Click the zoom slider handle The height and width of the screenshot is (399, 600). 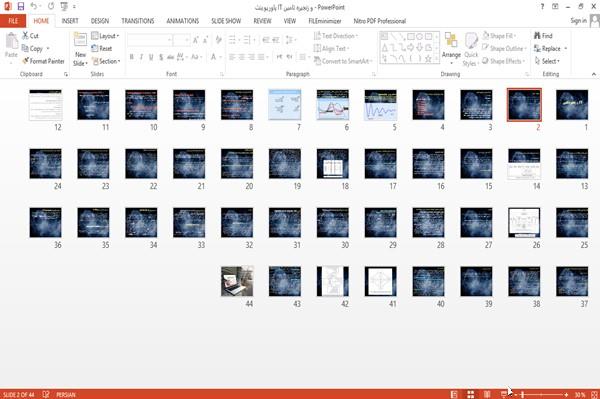(x=523, y=394)
